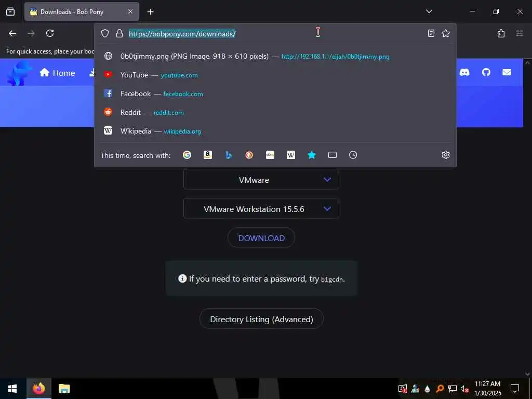Click the muted volume tray icon
The image size is (532, 399).
(x=464, y=389)
